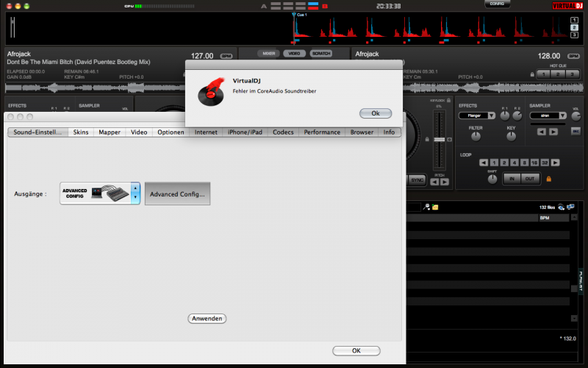The height and width of the screenshot is (368, 588).
Task: Set loop length to 16 beats
Action: tap(534, 163)
